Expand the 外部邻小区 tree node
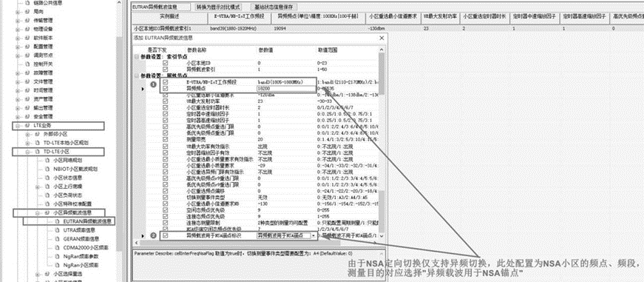Viewport: 644px width, 282px height. [28, 134]
